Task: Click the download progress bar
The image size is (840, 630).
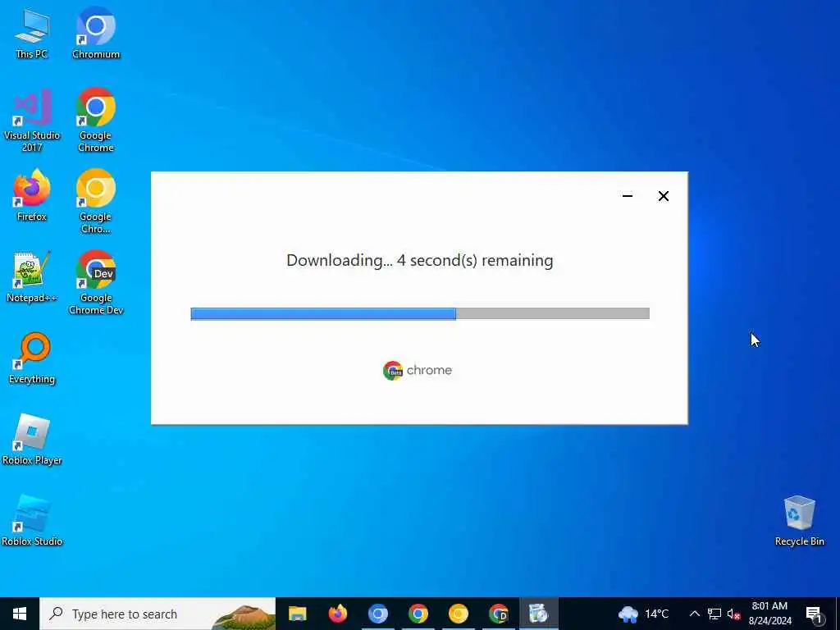Action: [x=420, y=313]
